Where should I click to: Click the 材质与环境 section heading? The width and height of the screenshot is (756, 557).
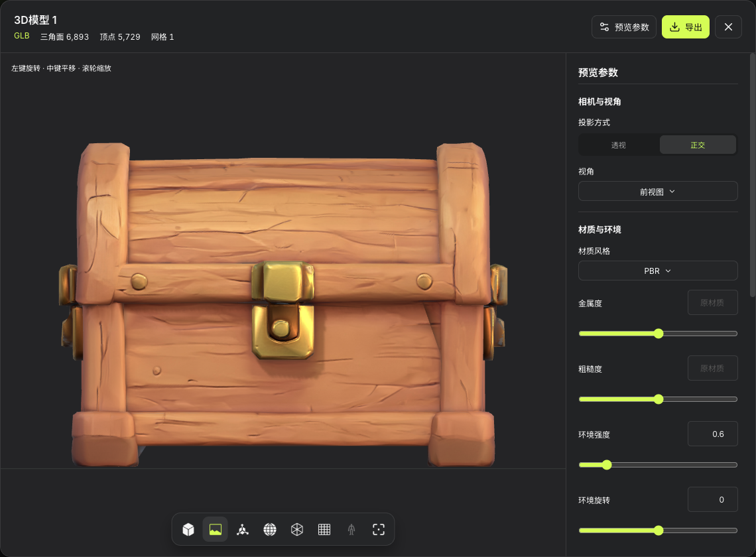[599, 229]
